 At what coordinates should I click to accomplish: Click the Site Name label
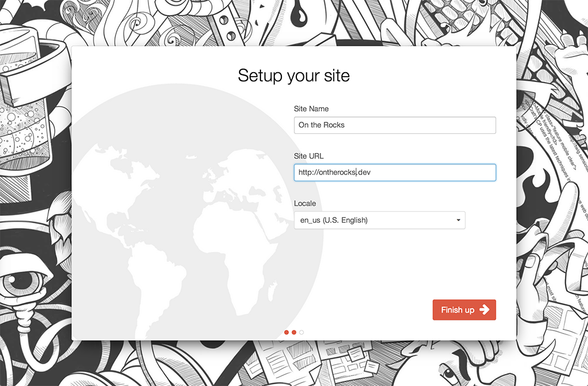click(x=311, y=108)
